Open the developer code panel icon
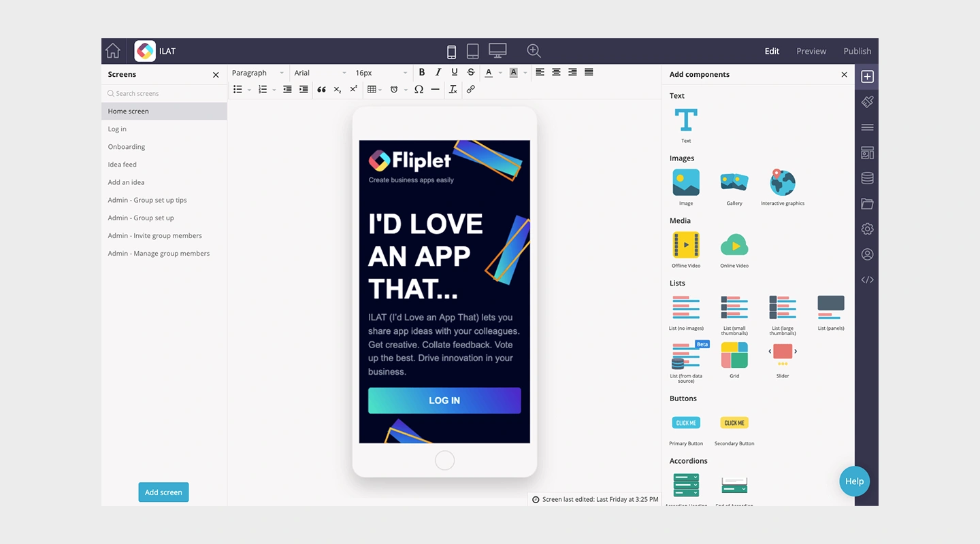The height and width of the screenshot is (544, 980). click(867, 279)
